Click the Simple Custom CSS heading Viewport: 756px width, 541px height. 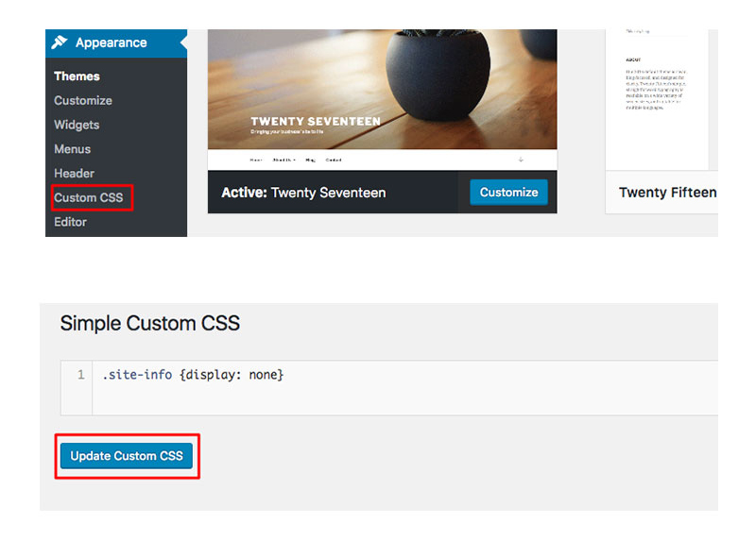150,323
